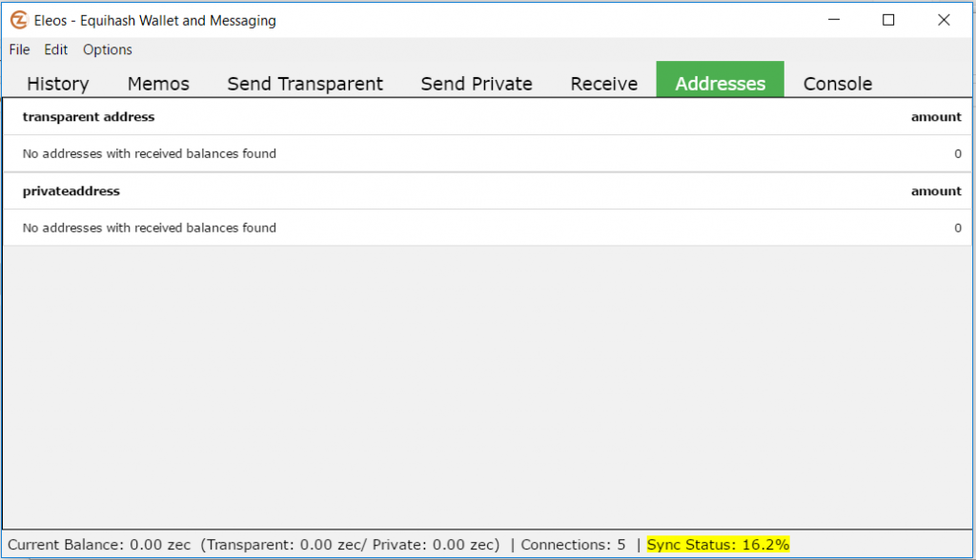Click the amount header for transparent addresses
The image size is (976, 560).
(x=936, y=117)
